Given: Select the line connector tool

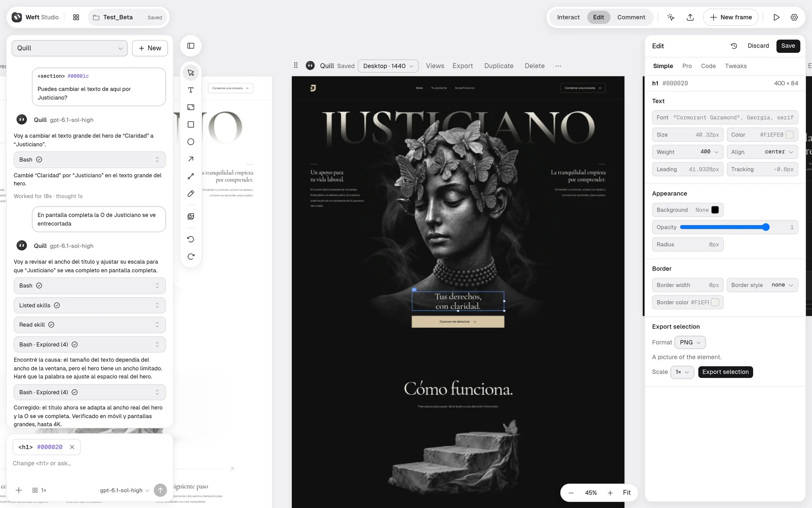Looking at the screenshot, I should pos(191,176).
